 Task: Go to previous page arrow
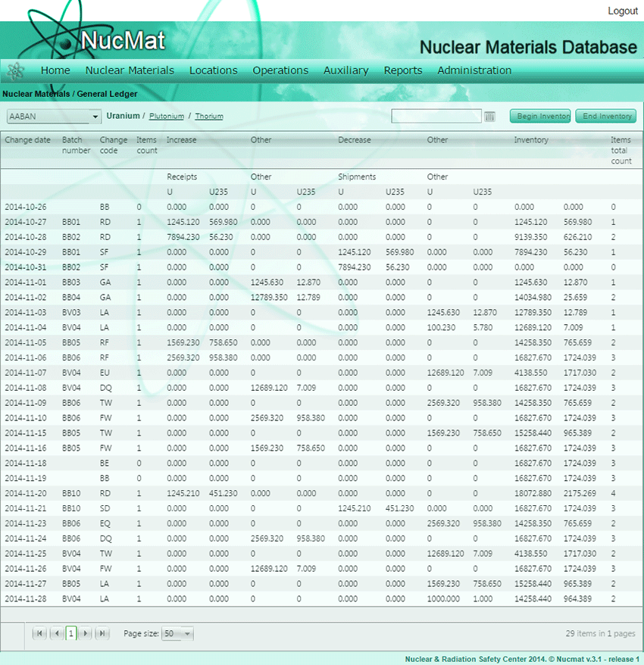pos(56,633)
